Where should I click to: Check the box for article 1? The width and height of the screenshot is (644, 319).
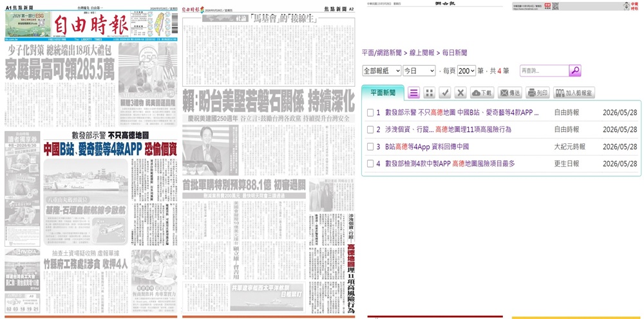[x=370, y=113]
